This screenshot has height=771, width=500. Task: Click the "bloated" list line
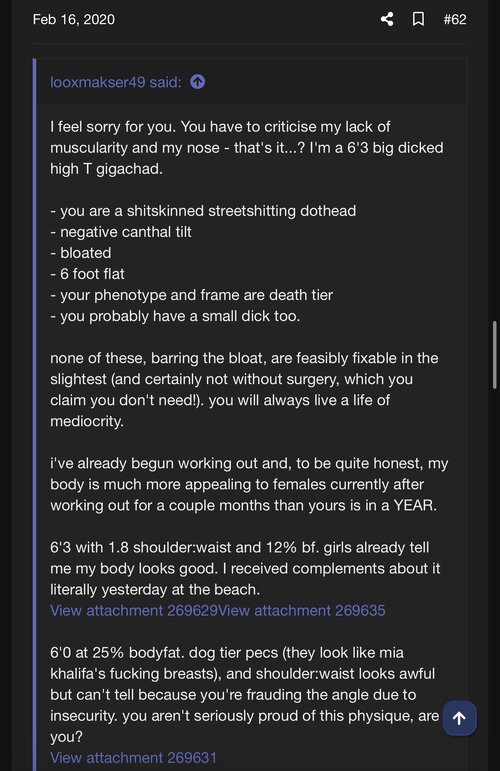tap(81, 253)
